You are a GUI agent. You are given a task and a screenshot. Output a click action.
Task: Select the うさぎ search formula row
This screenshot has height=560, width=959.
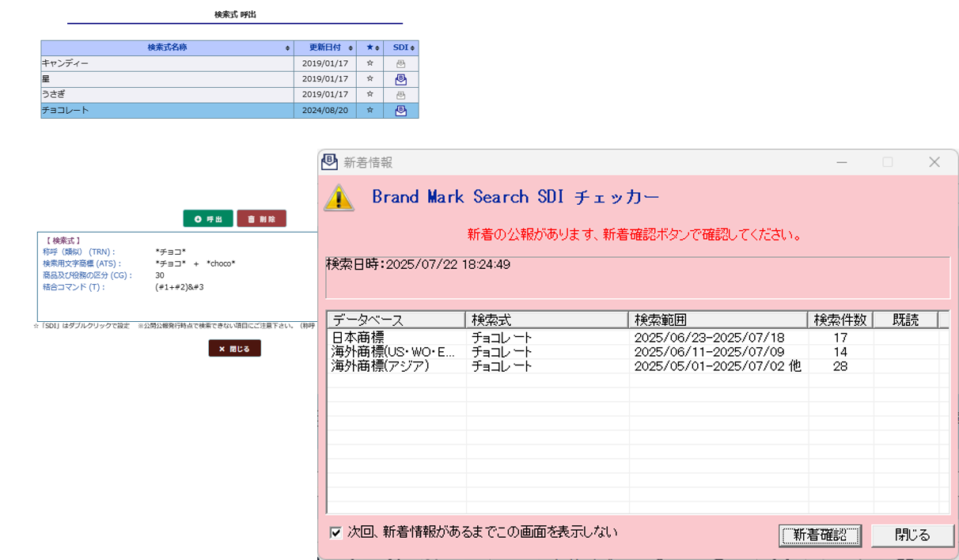point(229,95)
